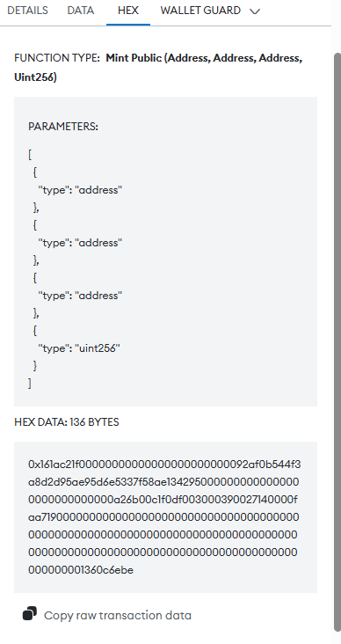The image size is (341, 644).
Task: Click the PARAMETERS heading in the gray box
Action: point(63,127)
